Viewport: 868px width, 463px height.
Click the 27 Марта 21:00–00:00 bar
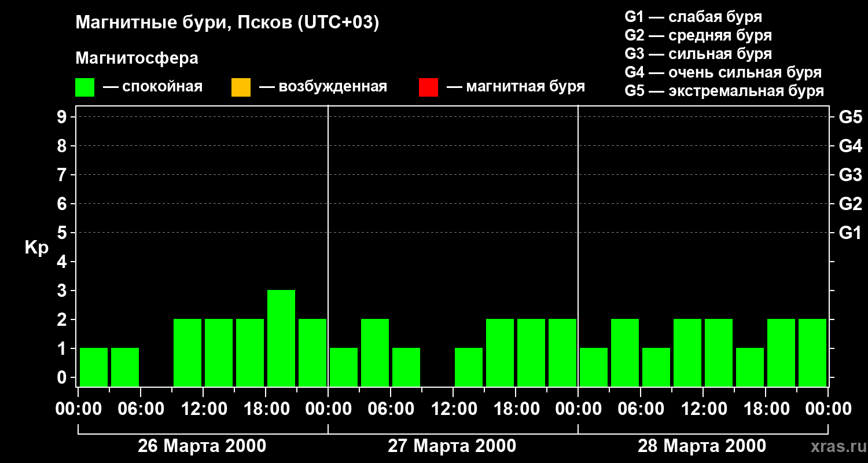pos(562,352)
